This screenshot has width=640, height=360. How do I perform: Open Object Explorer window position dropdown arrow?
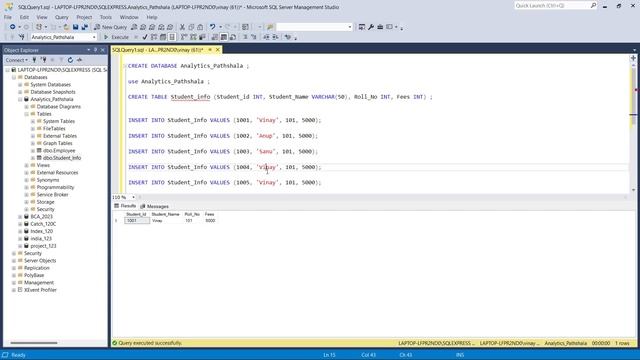(x=89, y=50)
